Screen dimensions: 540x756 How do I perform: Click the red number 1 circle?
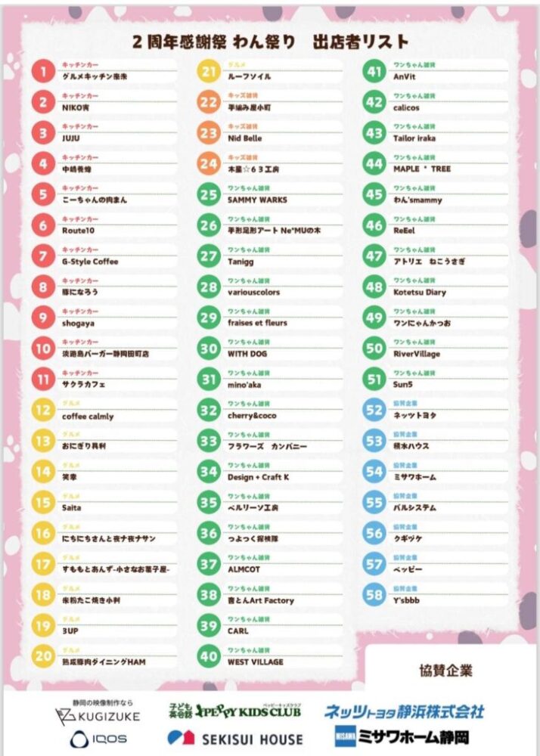click(x=44, y=72)
